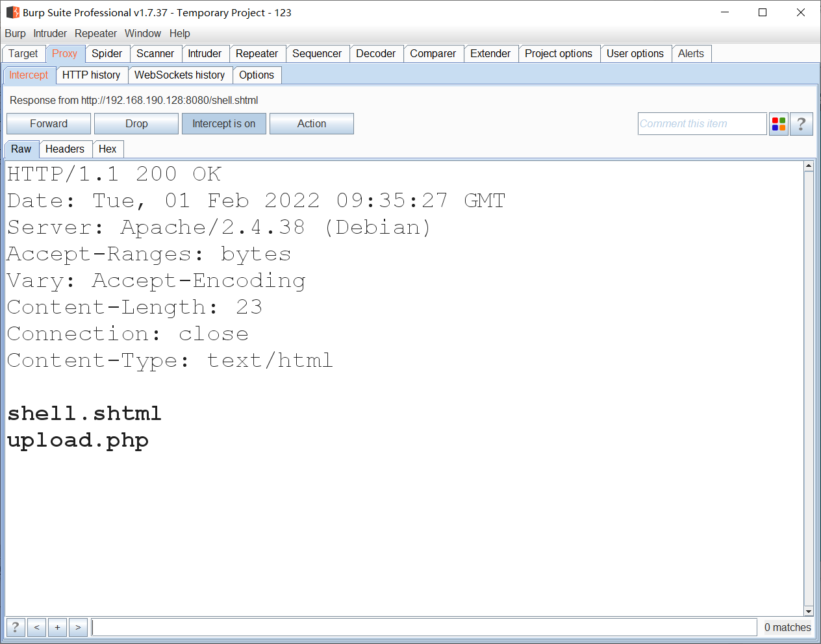
Task: Open search help question mark at bottom
Action: 16,627
